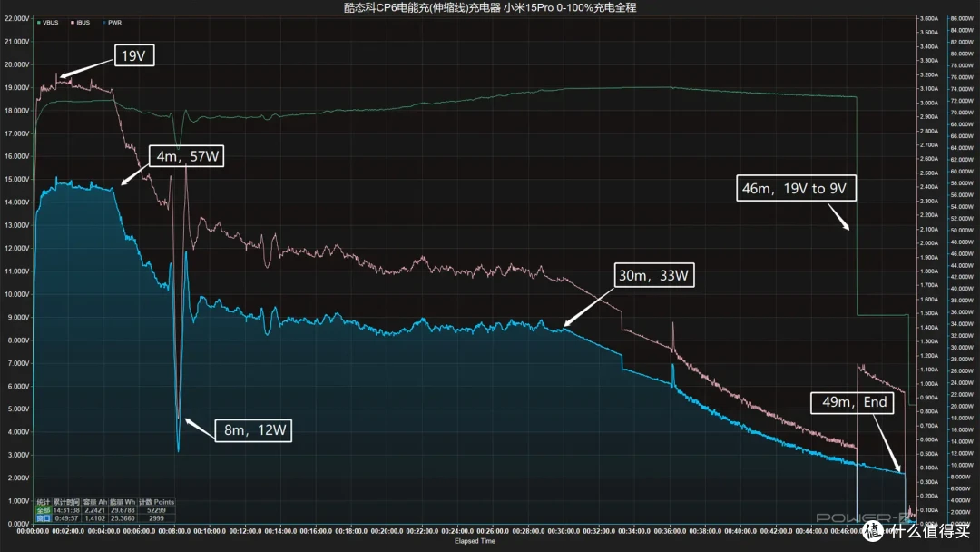Click the Elapsed Time axis label
This screenshot has width=980, height=552.
point(475,541)
